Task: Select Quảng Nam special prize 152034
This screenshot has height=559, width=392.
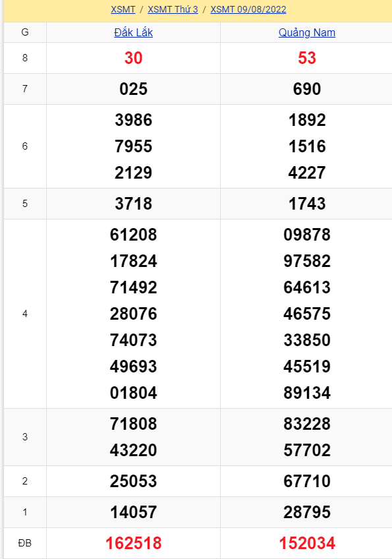Action: 307,543
